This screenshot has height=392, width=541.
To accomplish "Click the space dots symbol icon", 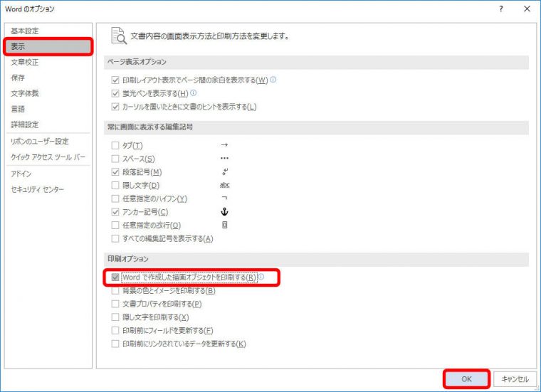I will tap(224, 158).
